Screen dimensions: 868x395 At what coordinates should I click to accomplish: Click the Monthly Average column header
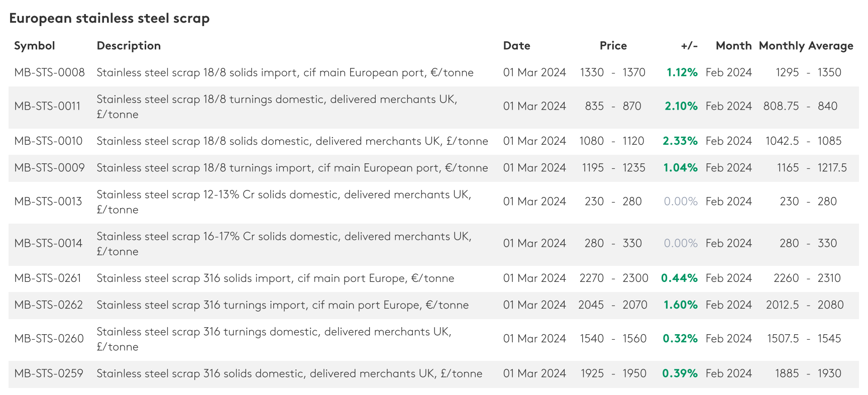(x=806, y=46)
